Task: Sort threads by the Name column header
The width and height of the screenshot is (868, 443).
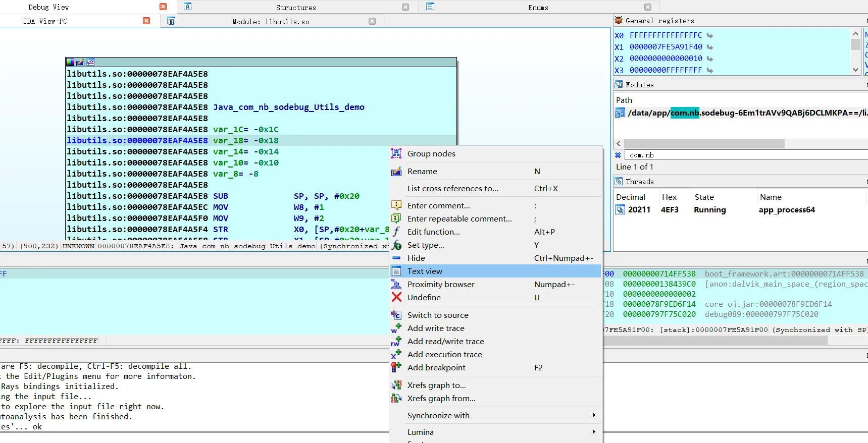Action: pyautogui.click(x=771, y=197)
